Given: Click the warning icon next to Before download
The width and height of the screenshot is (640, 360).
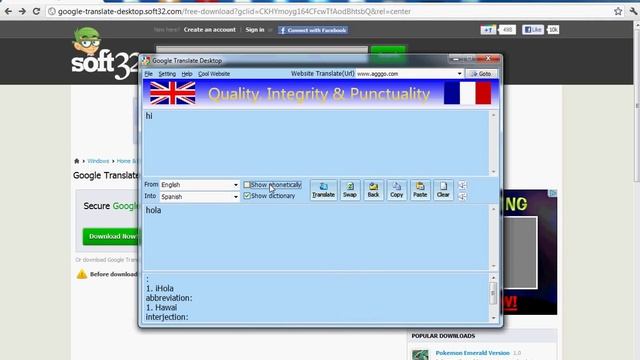Looking at the screenshot, I should click(x=82, y=274).
